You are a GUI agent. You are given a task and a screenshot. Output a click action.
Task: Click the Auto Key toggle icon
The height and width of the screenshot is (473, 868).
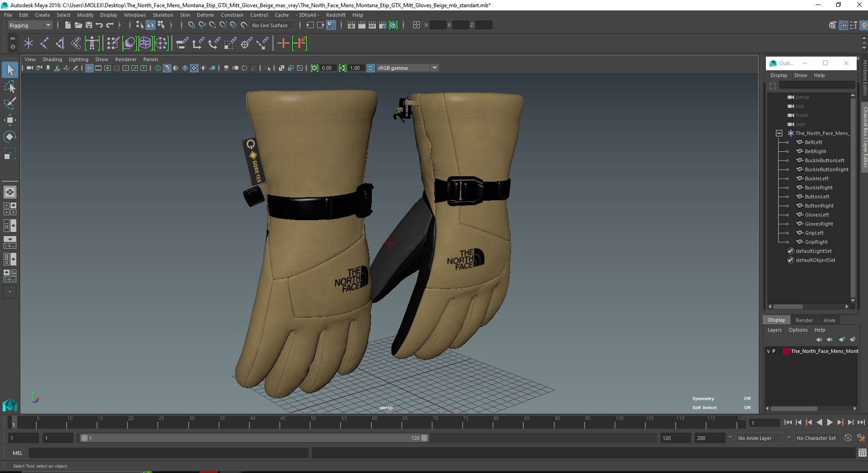point(848,438)
